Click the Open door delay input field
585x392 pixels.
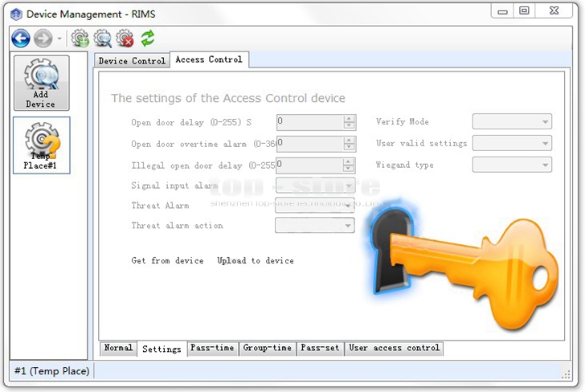tap(309, 122)
